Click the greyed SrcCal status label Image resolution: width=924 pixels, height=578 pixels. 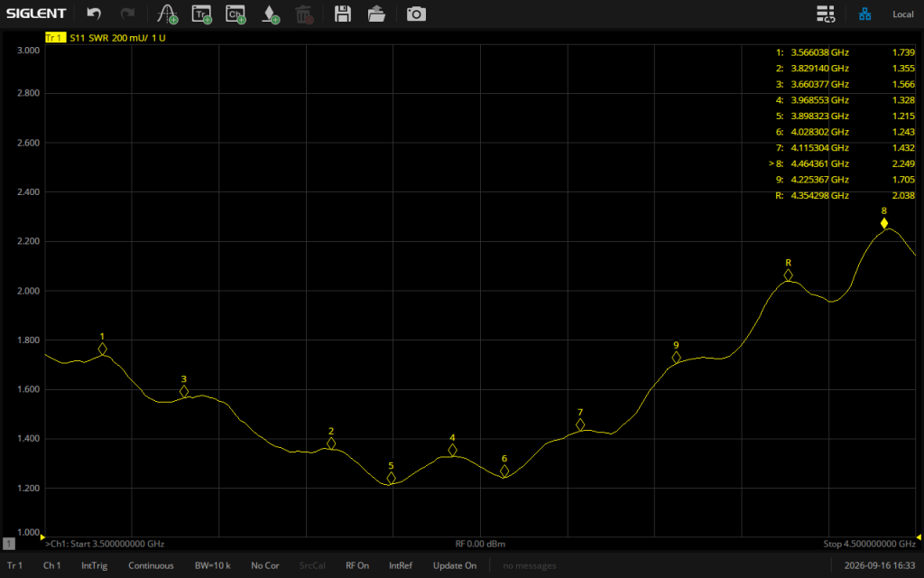coord(312,565)
